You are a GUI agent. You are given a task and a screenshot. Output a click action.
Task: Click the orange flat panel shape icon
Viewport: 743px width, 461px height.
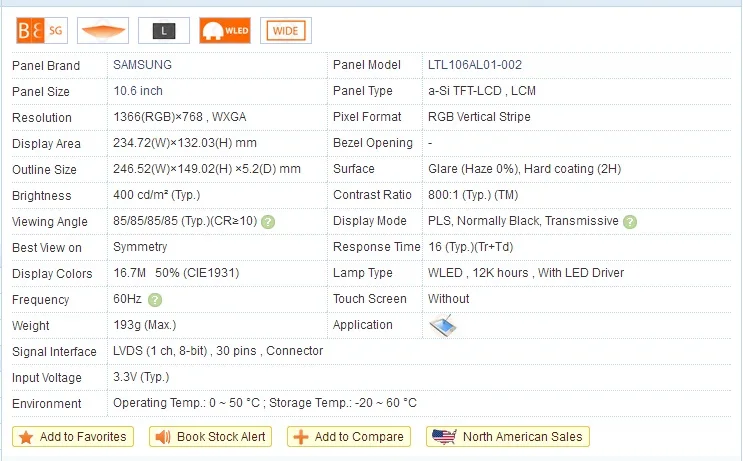pos(103,31)
